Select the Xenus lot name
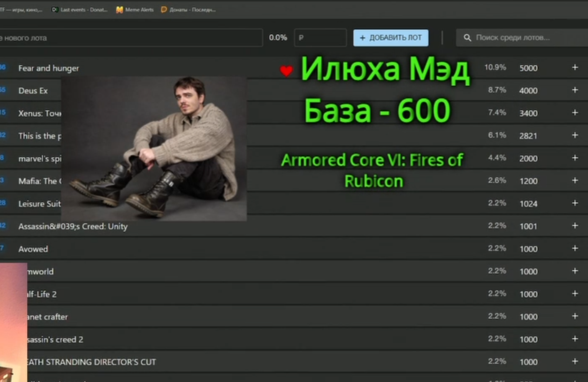Image resolution: width=588 pixels, height=382 pixels. tap(40, 113)
